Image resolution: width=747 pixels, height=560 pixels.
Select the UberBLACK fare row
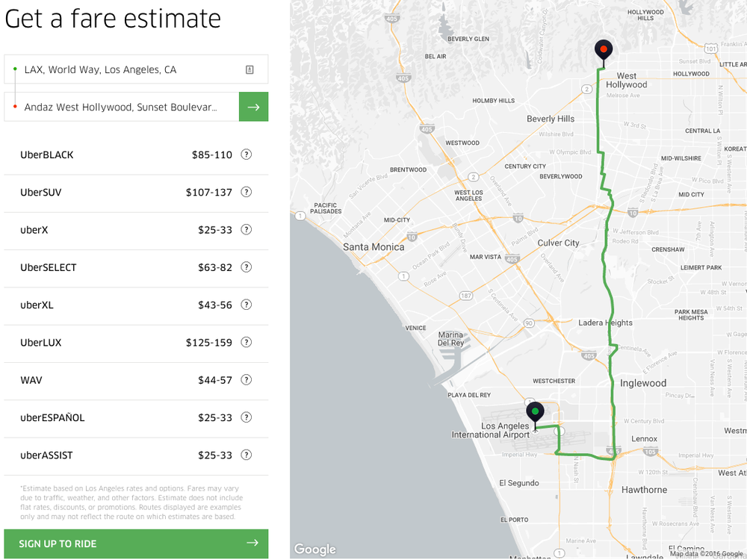coord(112,155)
